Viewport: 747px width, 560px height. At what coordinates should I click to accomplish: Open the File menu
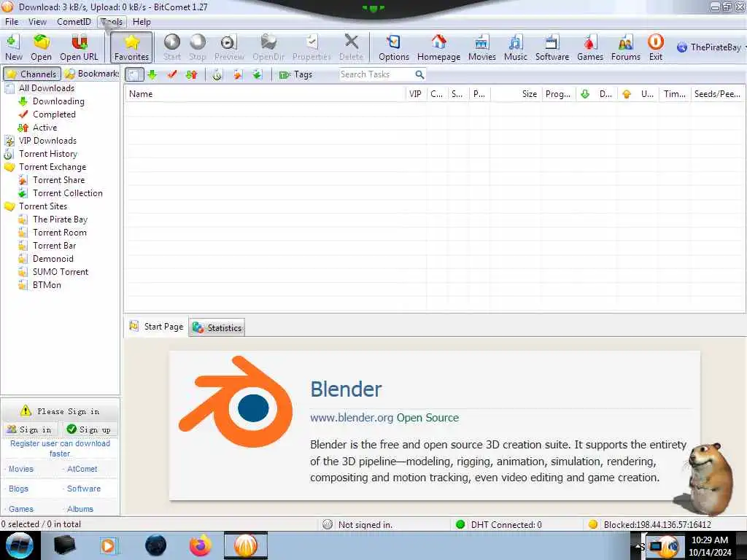click(12, 22)
